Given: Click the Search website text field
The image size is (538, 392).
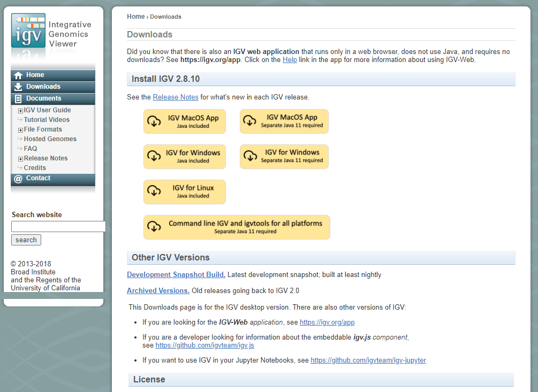Looking at the screenshot, I should (x=58, y=227).
